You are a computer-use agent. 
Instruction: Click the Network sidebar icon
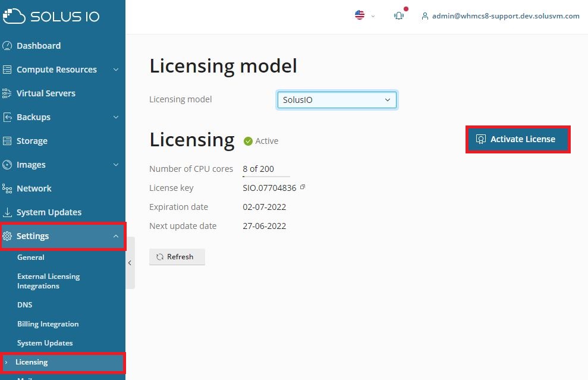pos(7,189)
